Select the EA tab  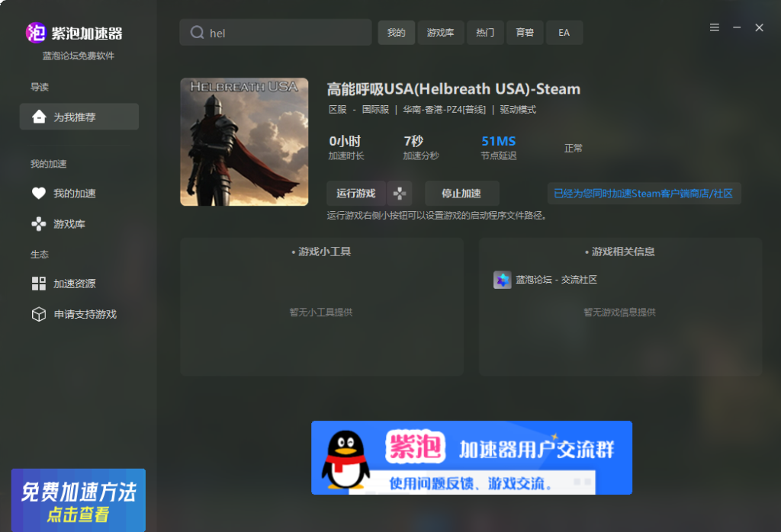click(x=564, y=33)
